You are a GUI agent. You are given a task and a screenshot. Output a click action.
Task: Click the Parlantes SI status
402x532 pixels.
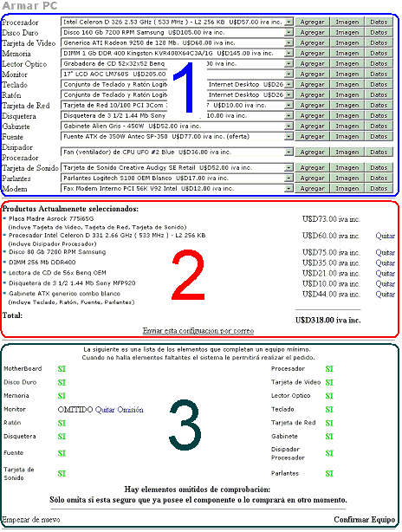tap(329, 474)
